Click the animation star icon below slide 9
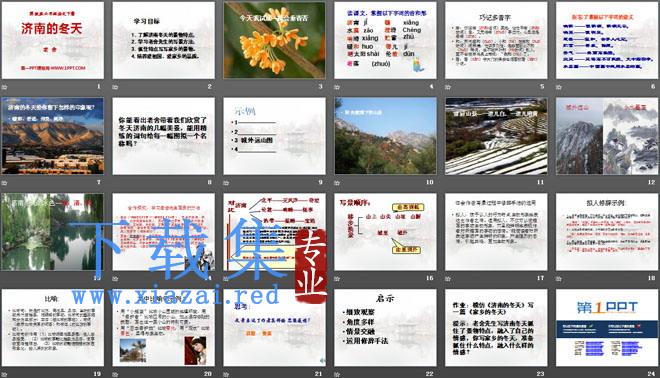 tap(226, 183)
